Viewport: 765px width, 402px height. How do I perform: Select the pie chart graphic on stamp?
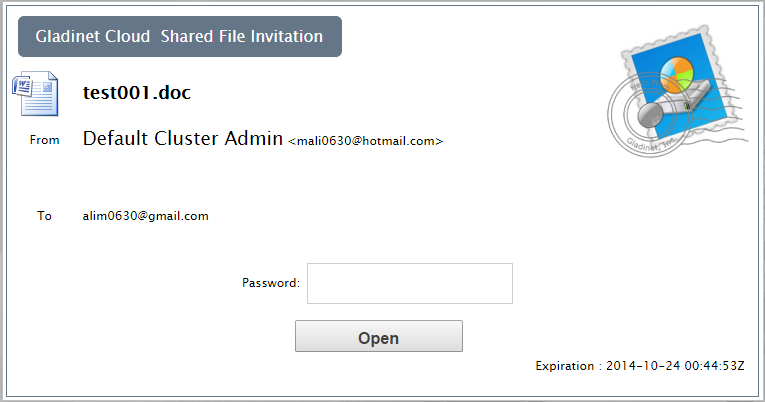pyautogui.click(x=677, y=73)
